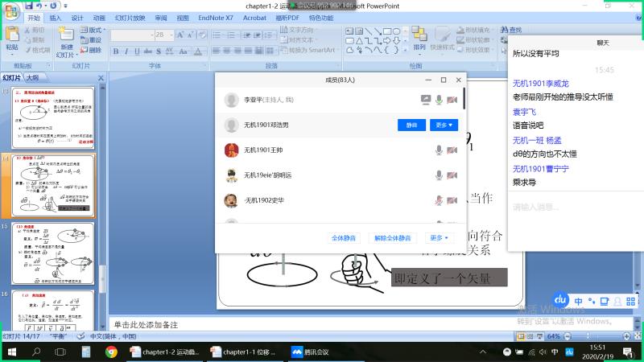The image size is (644, 362).
Task: Toggle 无机1901王帅's camera icon
Action: coord(452,150)
